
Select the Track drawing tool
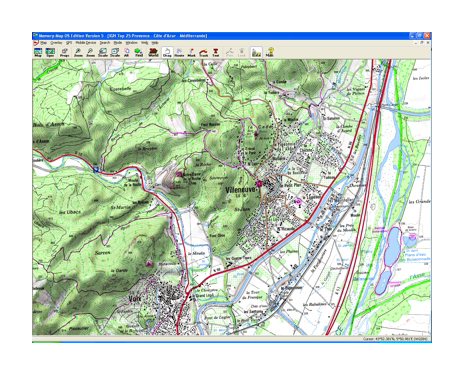pos(203,52)
